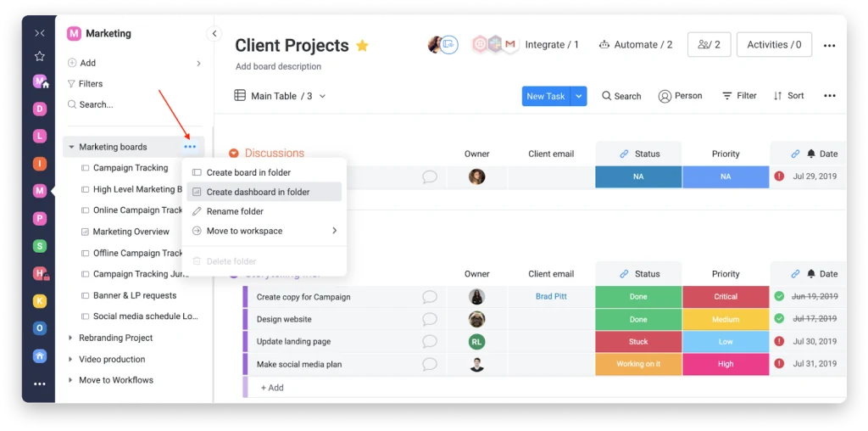The width and height of the screenshot is (868, 431).
Task: Open the board options three-dot menu at top right
Action: pos(829,46)
